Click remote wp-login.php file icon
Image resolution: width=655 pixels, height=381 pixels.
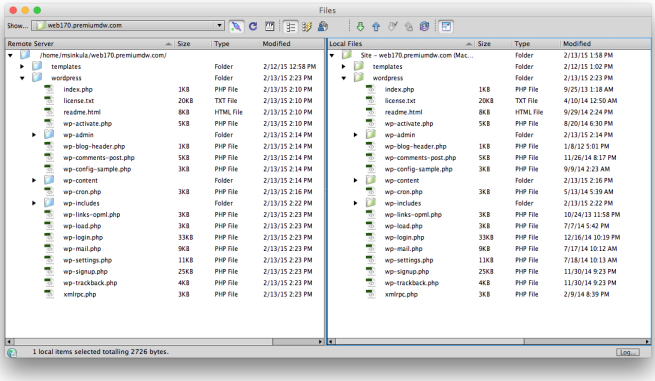pos(49,237)
